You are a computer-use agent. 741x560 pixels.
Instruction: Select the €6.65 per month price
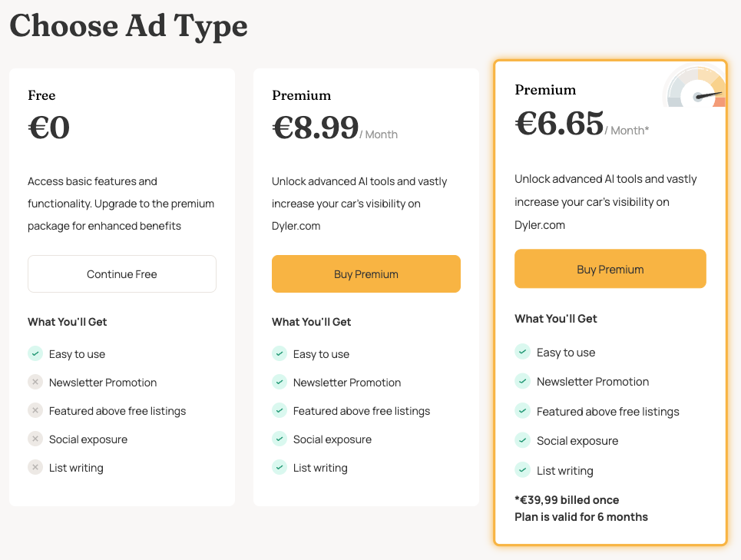tap(582, 124)
